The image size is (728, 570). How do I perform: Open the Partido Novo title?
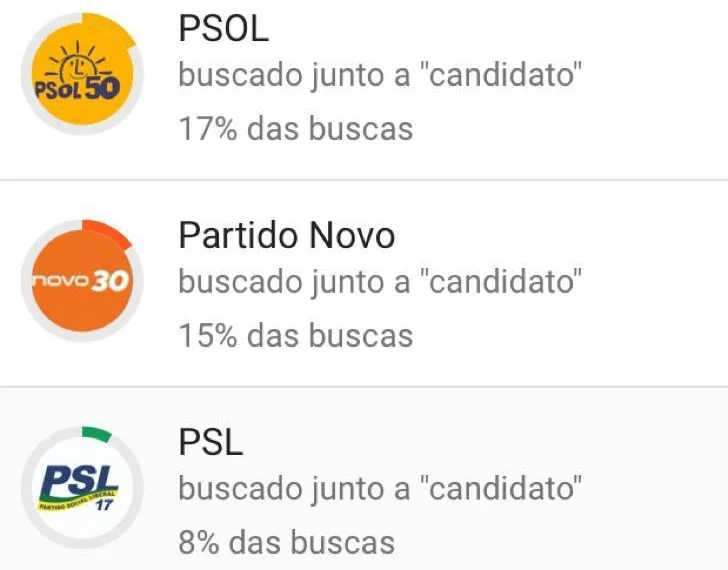pyautogui.click(x=287, y=235)
